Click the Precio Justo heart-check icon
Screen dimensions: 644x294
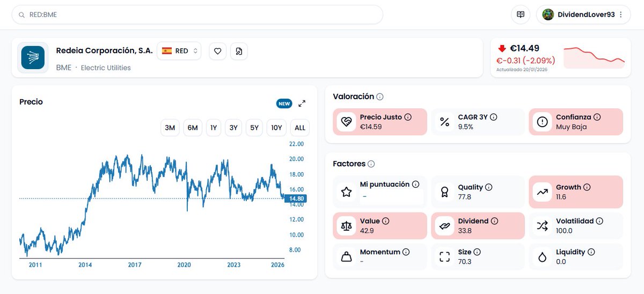pyautogui.click(x=346, y=122)
